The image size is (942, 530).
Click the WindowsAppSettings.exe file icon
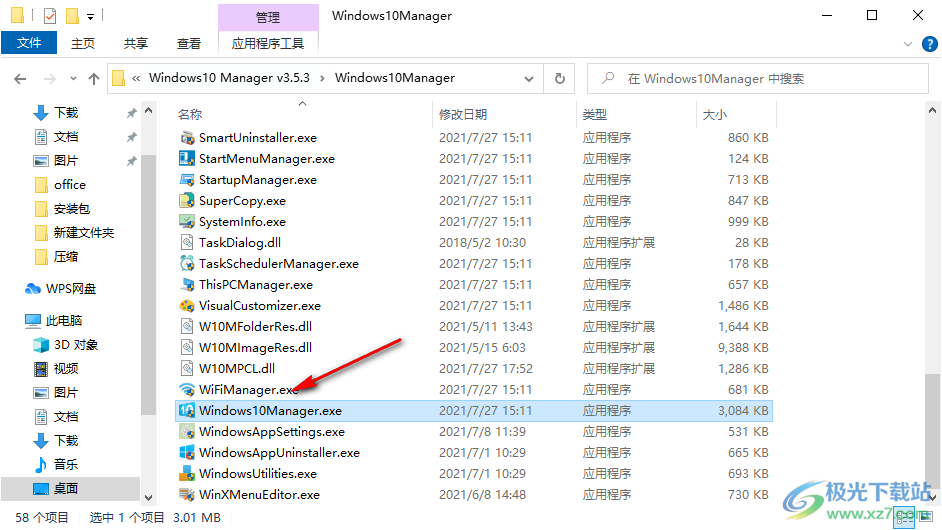[187, 432]
